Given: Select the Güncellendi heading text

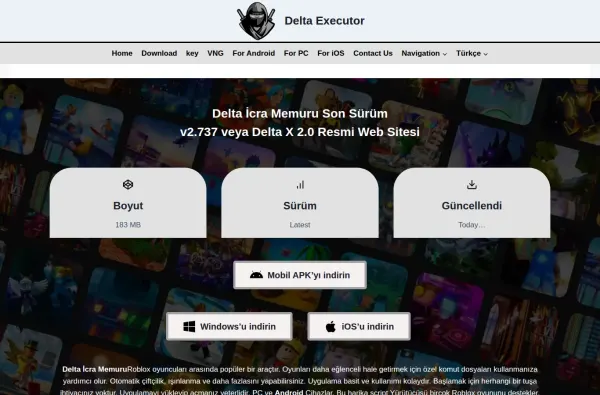Looking at the screenshot, I should tap(472, 206).
